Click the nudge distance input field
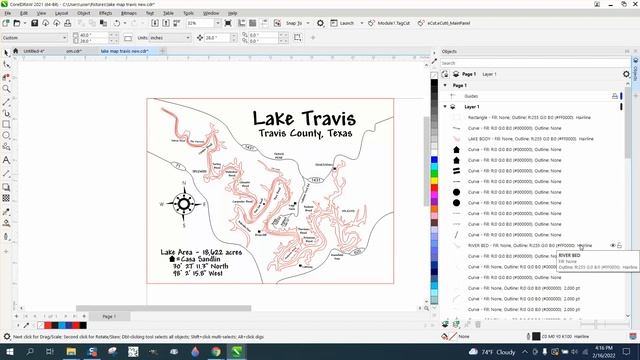This screenshot has height=360, width=640. (x=218, y=38)
